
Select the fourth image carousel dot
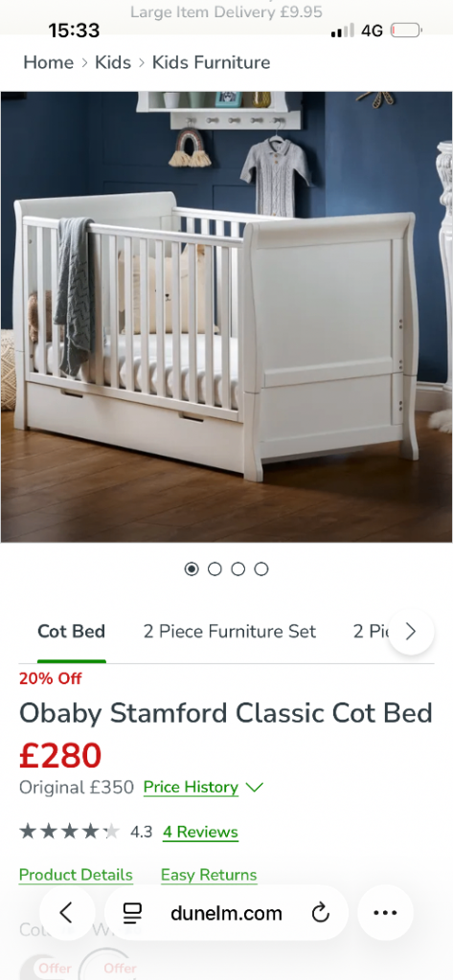click(x=261, y=568)
